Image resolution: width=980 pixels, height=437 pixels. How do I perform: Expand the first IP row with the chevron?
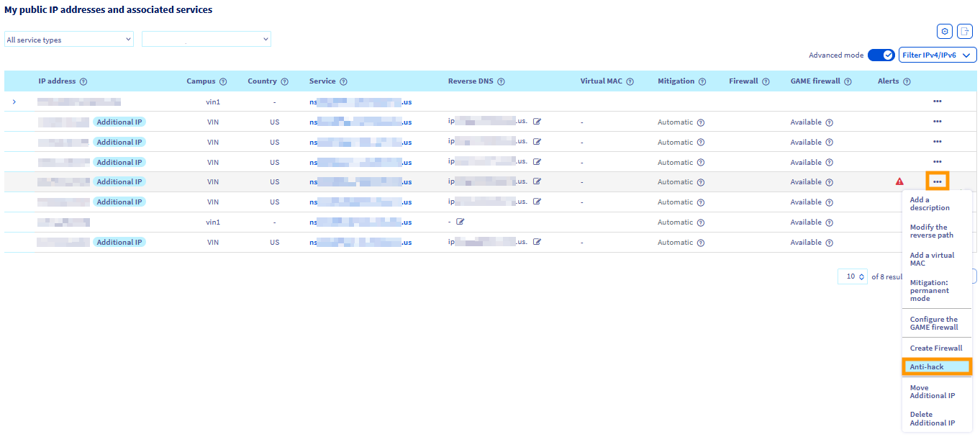14,102
